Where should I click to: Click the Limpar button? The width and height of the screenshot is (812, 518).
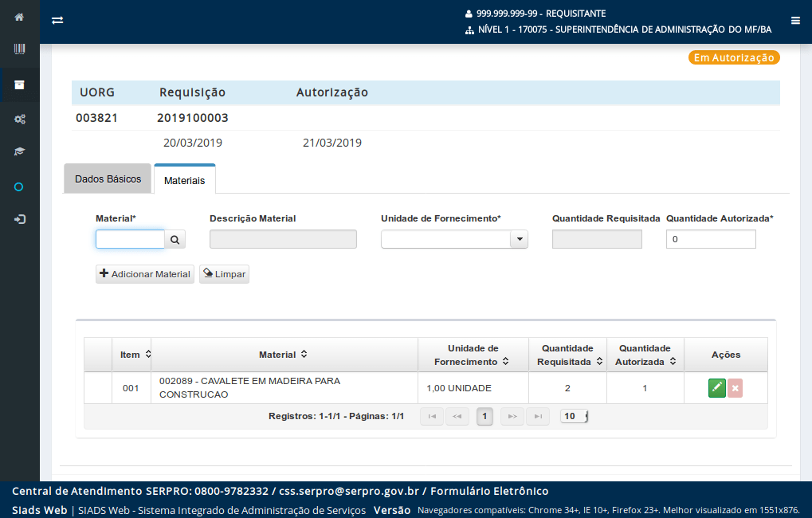(x=224, y=274)
